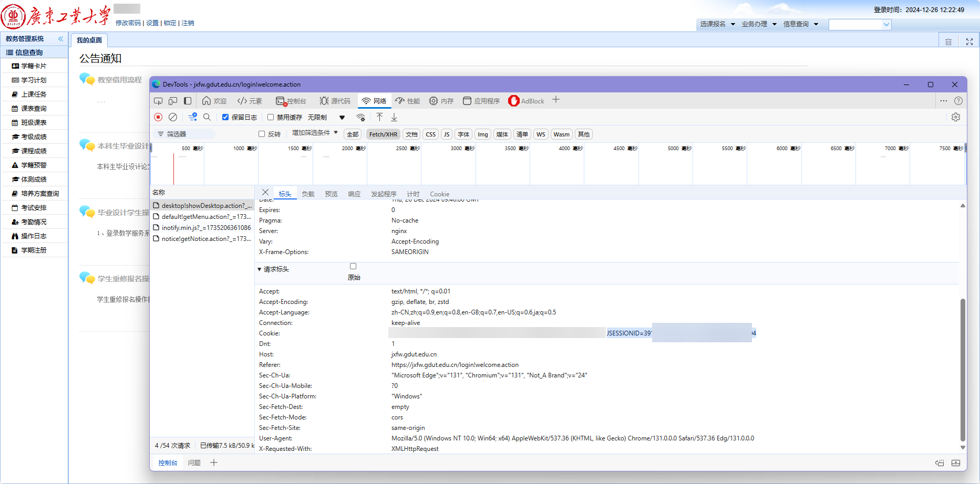
Task: Close the request details panel
Action: pos(265,192)
